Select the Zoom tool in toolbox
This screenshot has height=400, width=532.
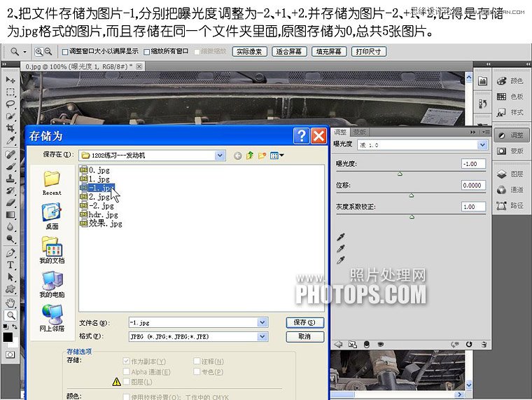[10, 315]
